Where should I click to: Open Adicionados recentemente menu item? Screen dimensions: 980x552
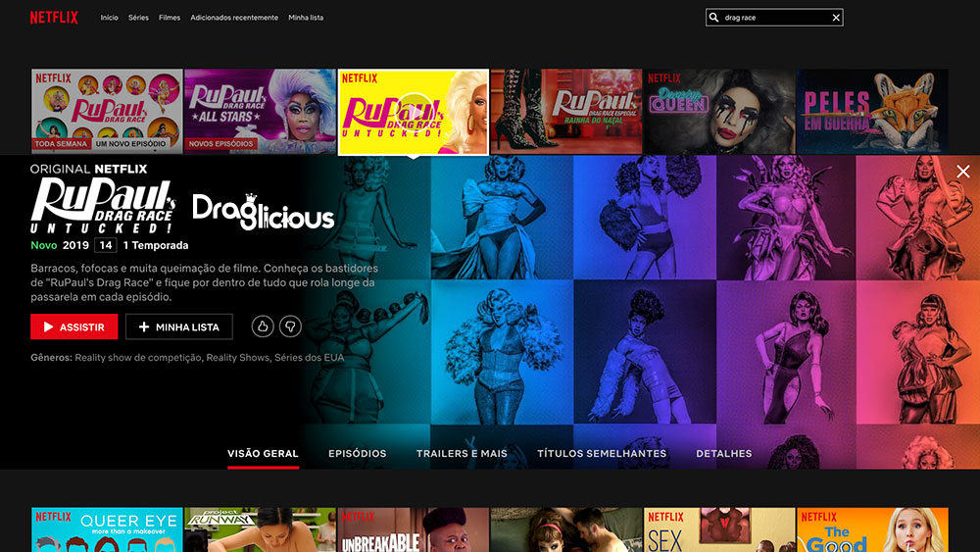point(234,18)
